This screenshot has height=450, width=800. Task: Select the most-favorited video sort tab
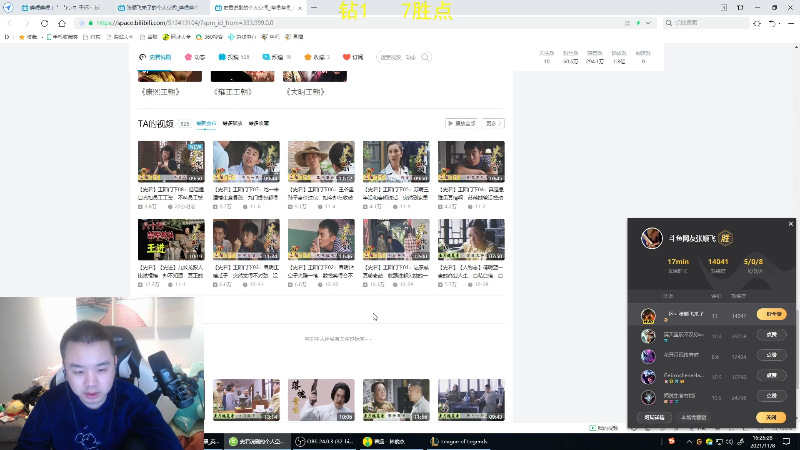tap(259, 123)
